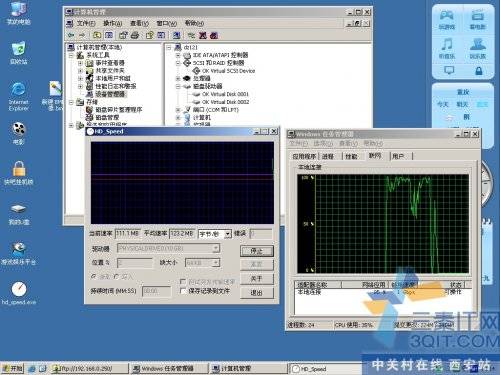Select the Recycle Bin desktop icon
Viewport: 500px width, 375px height.
coord(18,53)
